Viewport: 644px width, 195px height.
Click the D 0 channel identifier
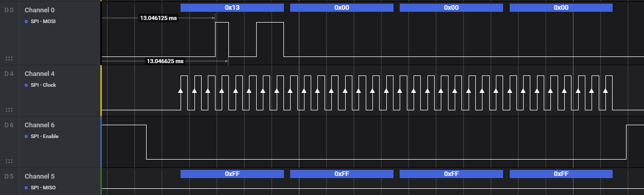9,10
